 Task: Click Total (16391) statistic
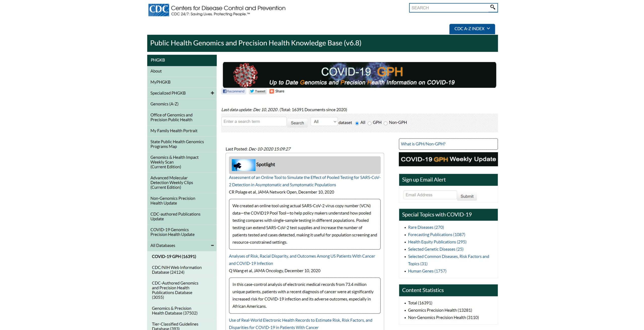420,303
